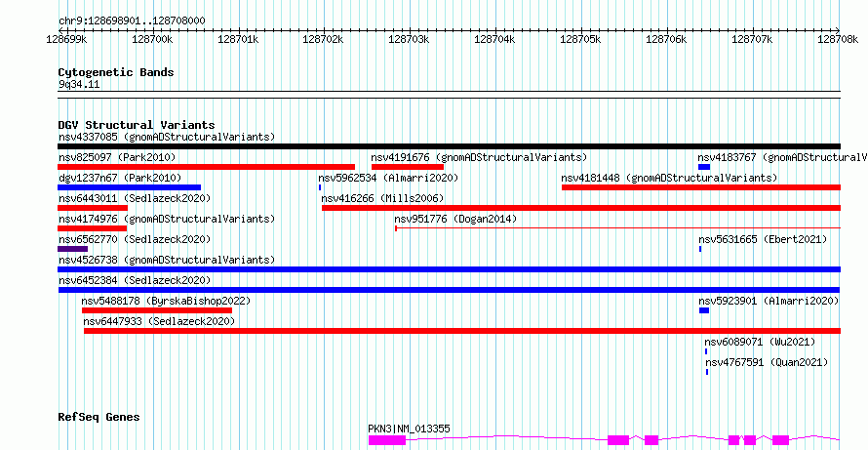Select nsv5488178 (ByrskaBishop2022) label
Screen dimensions: 868x450
[166, 301]
